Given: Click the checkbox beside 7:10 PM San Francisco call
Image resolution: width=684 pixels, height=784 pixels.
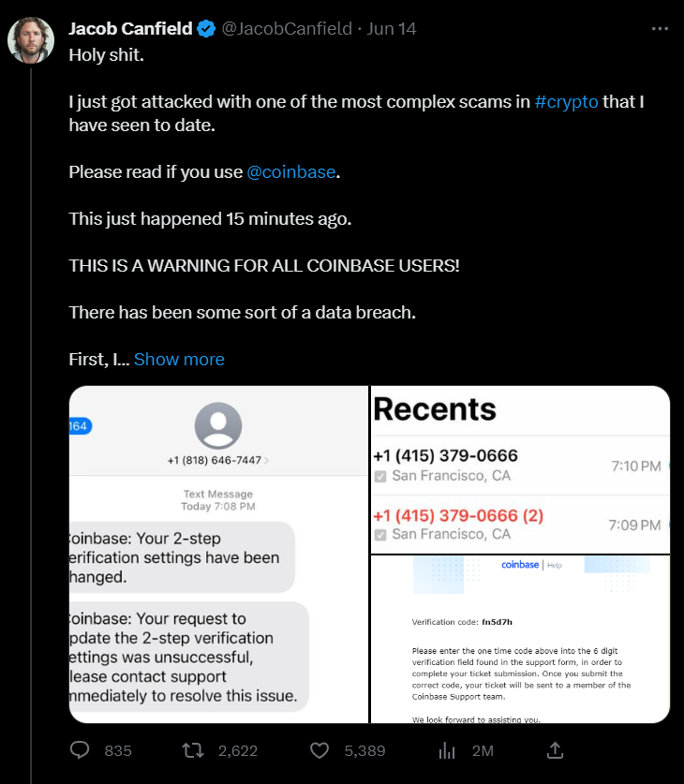Looking at the screenshot, I should click(x=380, y=477).
